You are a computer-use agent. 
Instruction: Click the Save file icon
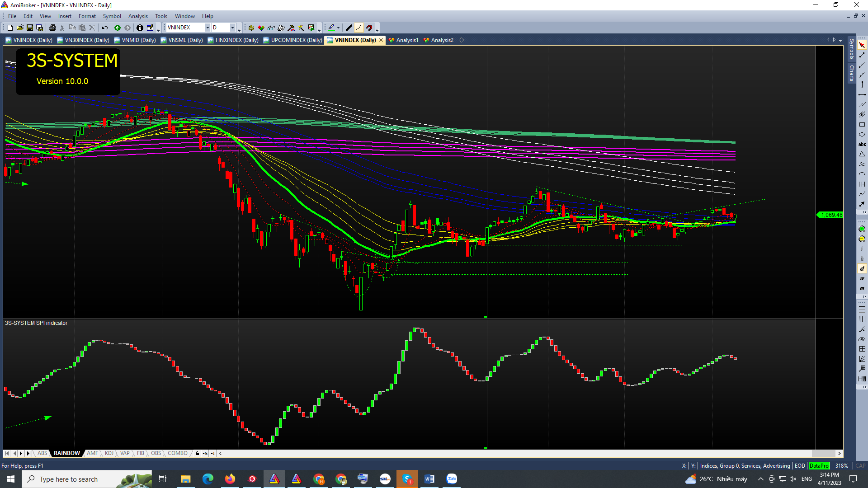point(30,28)
